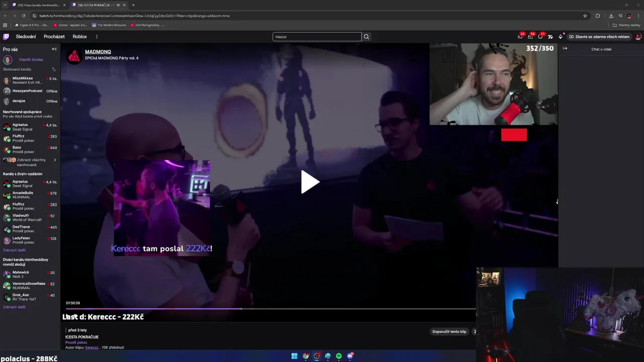Open Sledování in the top navigation
Image resolution: width=644 pixels, height=362 pixels.
pyautogui.click(x=26, y=37)
